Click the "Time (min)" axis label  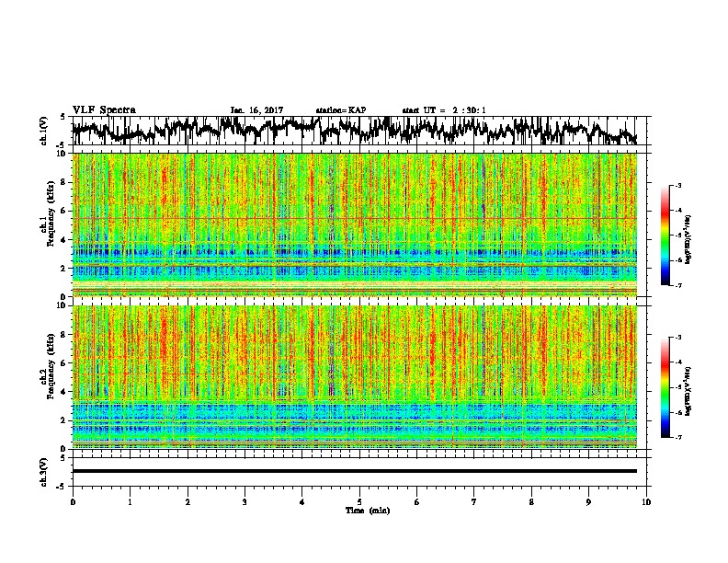coord(368,511)
